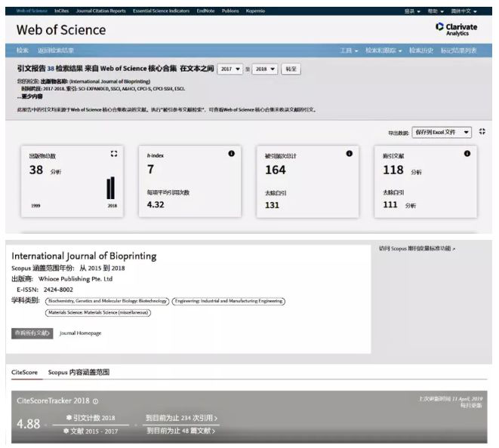
Task: Click the 转至 go button
Action: [291, 69]
